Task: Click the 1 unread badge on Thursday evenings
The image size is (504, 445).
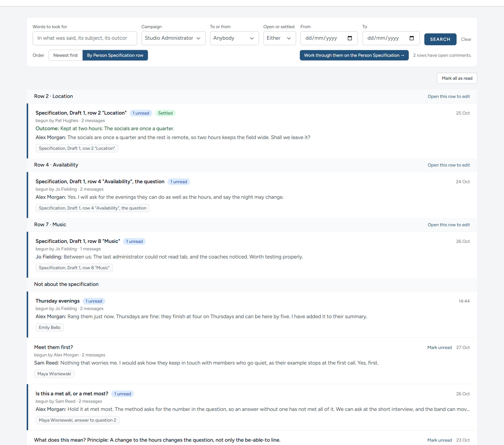Action: pos(94,301)
